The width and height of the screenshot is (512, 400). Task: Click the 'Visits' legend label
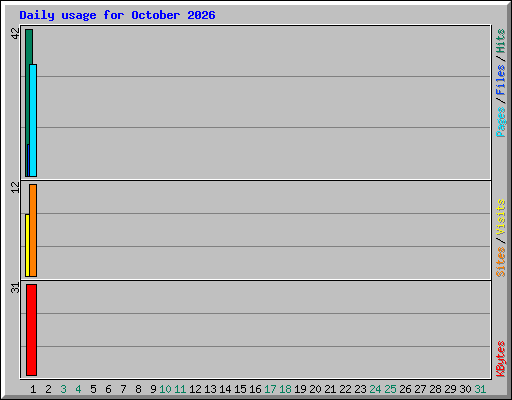click(x=500, y=217)
